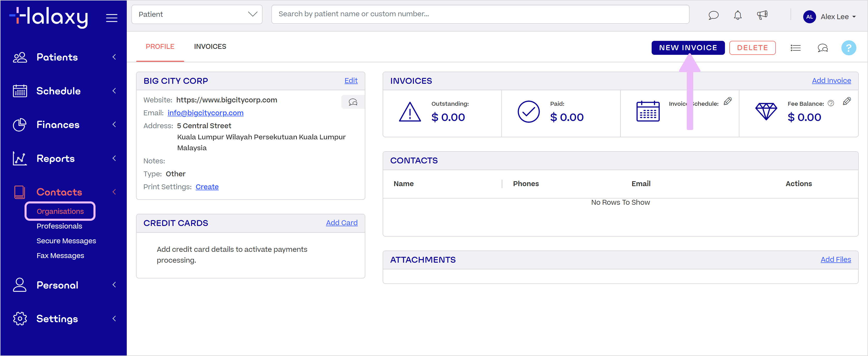Click the info@bigcitycorp.com email link

pos(205,113)
